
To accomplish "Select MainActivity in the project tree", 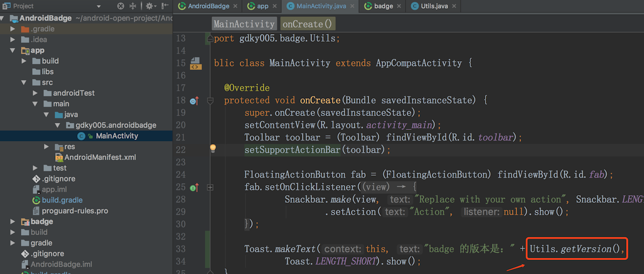I will point(117,136).
